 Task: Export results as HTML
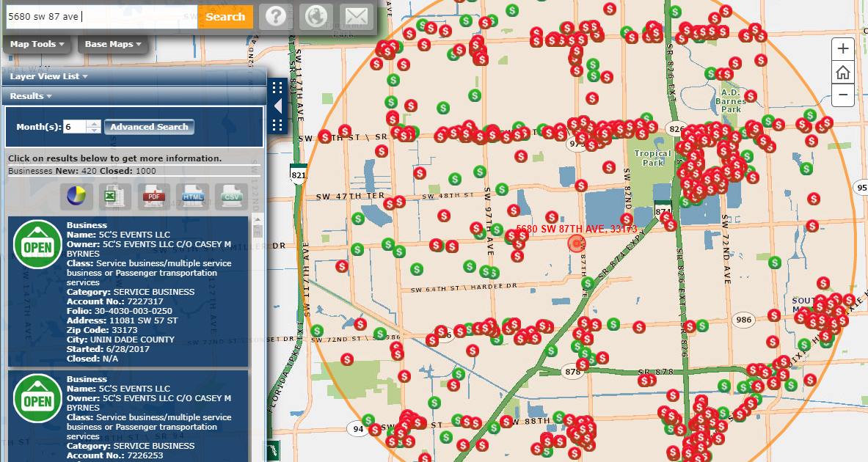[193, 196]
